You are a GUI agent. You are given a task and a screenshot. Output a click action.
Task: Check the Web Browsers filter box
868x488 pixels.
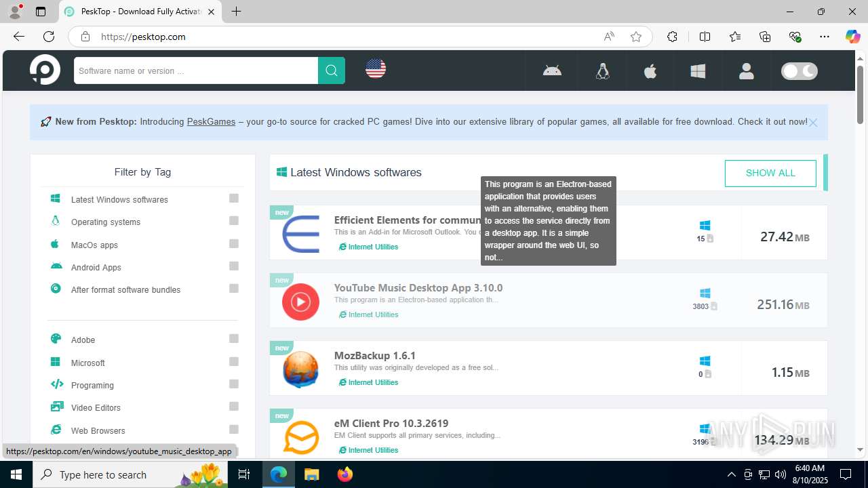coord(234,429)
